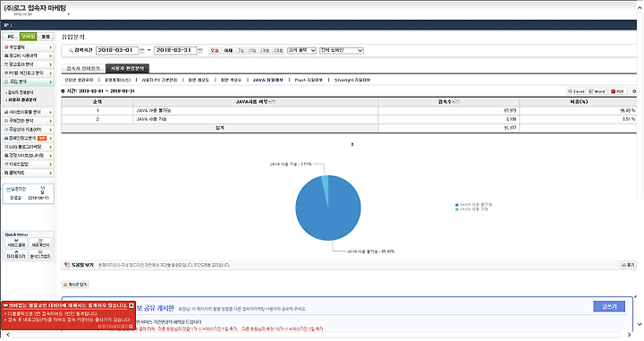Image resolution: width=644 pixels, height=341 pixels.
Task: Click the top-right Quick Menu shortcut
Action: pyautogui.click(x=40, y=243)
